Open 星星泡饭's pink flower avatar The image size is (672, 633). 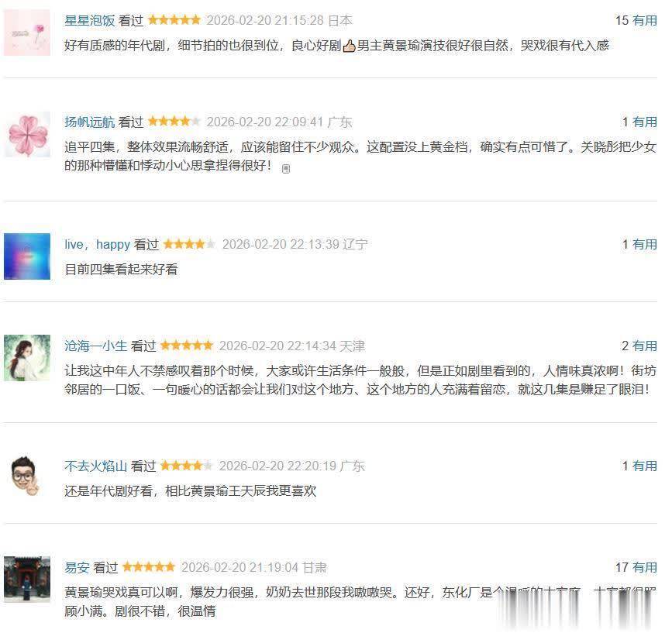[27, 33]
